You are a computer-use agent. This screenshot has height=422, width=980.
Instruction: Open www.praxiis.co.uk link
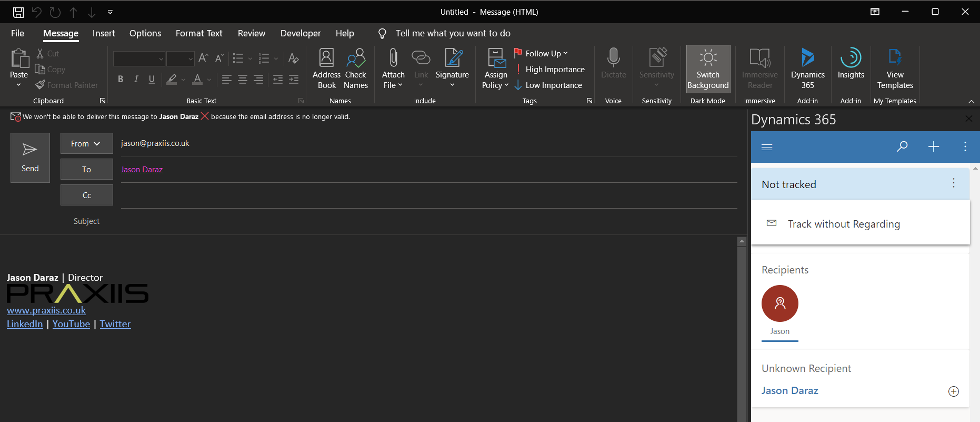(x=46, y=310)
